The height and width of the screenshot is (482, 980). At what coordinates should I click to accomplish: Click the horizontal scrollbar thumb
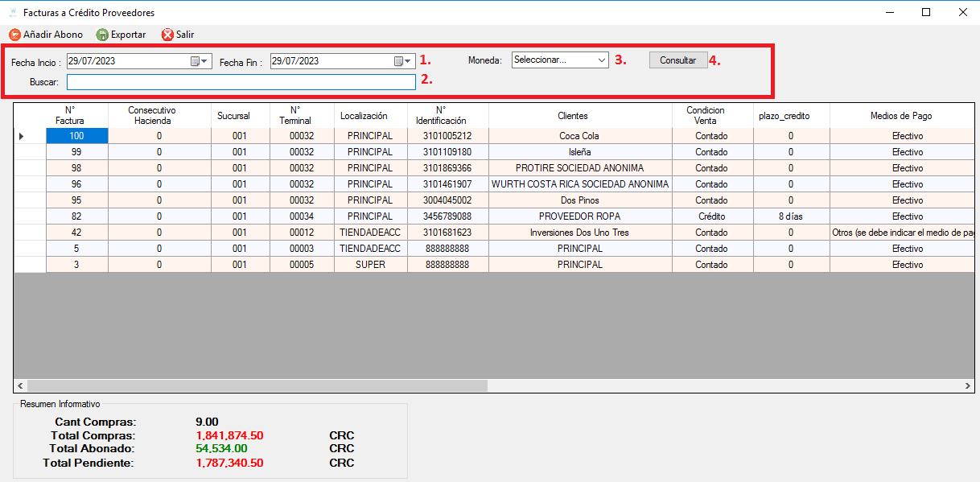[257, 386]
